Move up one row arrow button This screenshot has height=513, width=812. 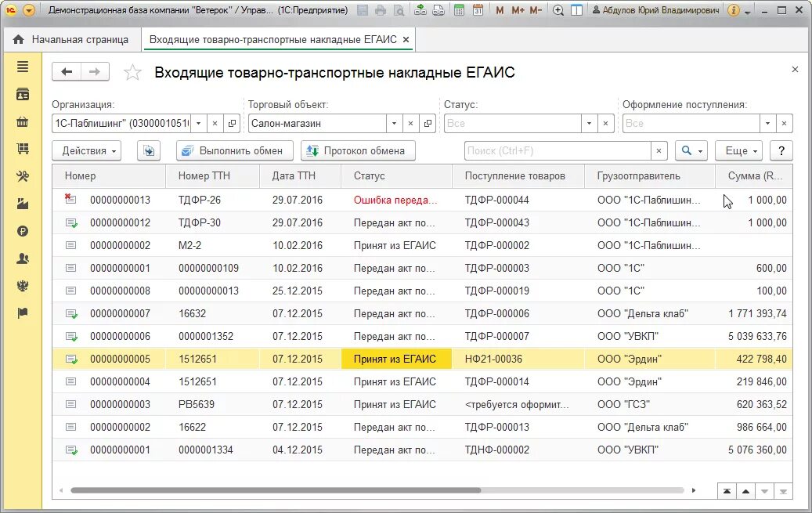(x=745, y=491)
